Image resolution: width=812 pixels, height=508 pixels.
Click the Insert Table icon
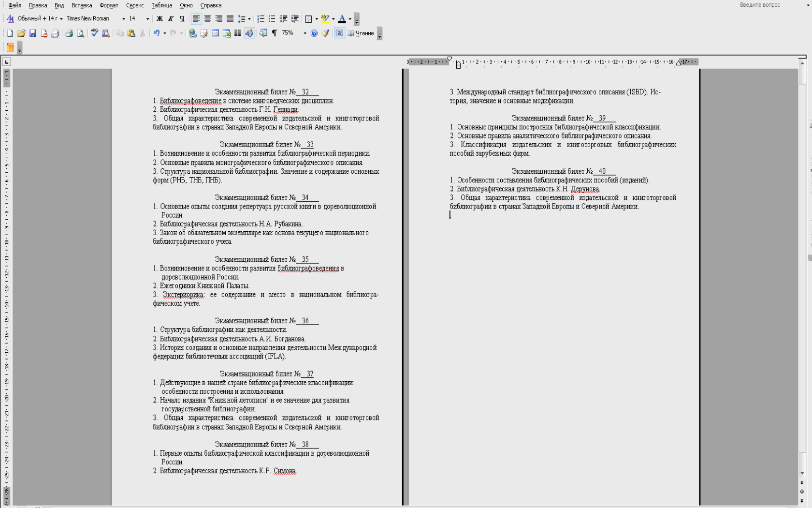pos(216,33)
